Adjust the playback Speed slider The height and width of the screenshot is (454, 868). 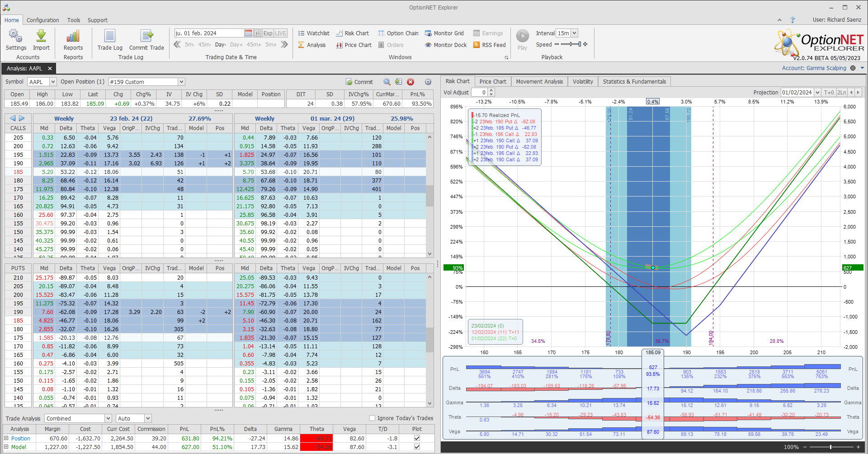point(571,44)
